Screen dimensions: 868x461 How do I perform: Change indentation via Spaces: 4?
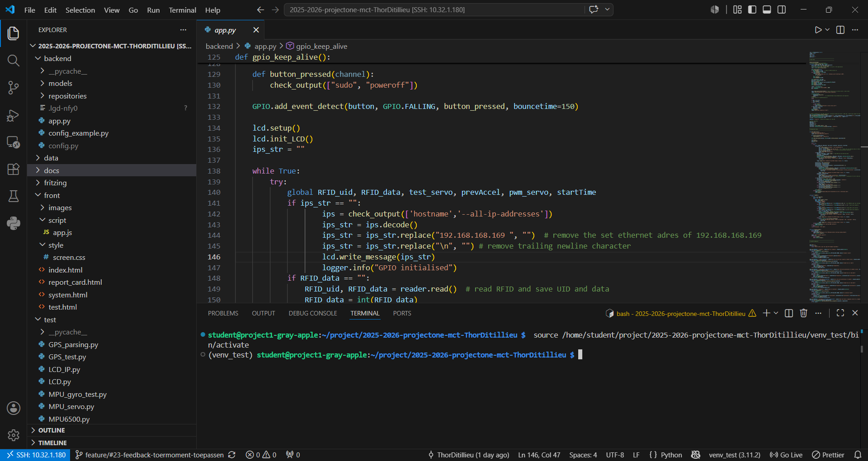point(583,455)
